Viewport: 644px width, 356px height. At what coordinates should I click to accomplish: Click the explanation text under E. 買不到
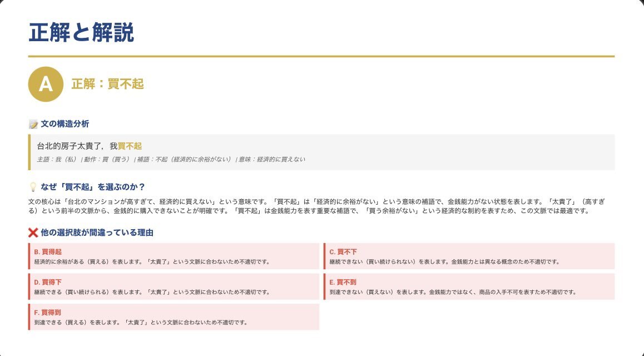453,292
